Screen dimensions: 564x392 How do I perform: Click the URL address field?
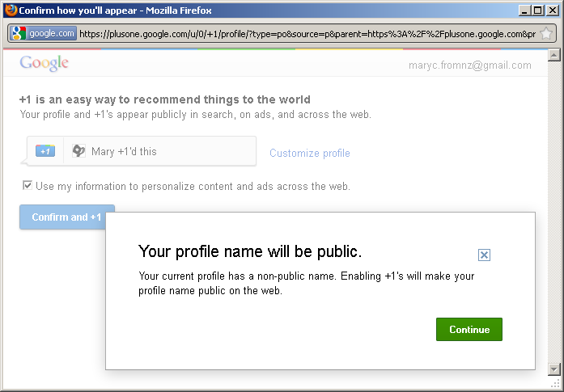click(x=307, y=34)
